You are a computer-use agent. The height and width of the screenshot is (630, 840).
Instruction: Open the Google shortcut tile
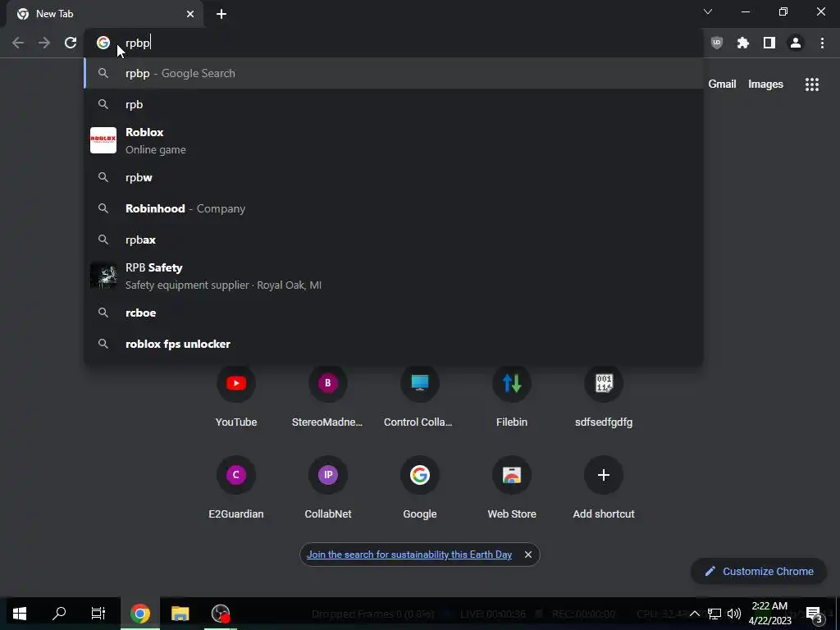(419, 489)
